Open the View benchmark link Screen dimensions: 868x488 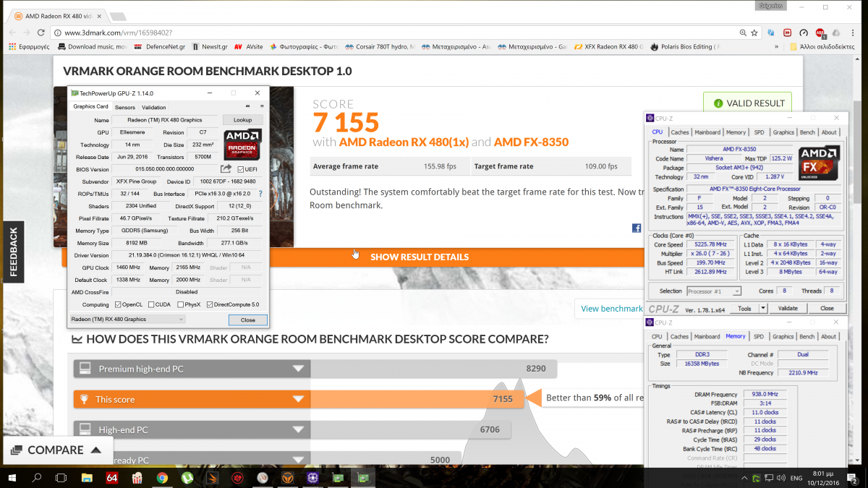pos(611,309)
